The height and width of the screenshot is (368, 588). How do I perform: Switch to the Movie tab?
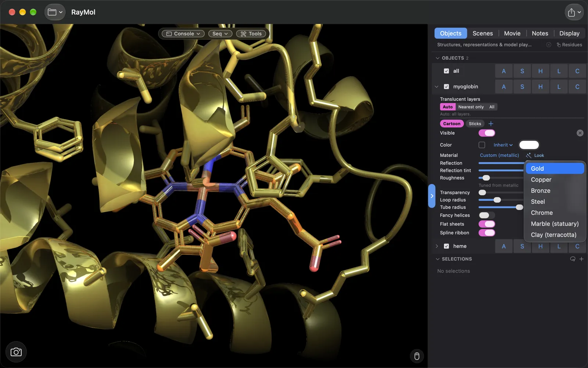pos(512,33)
